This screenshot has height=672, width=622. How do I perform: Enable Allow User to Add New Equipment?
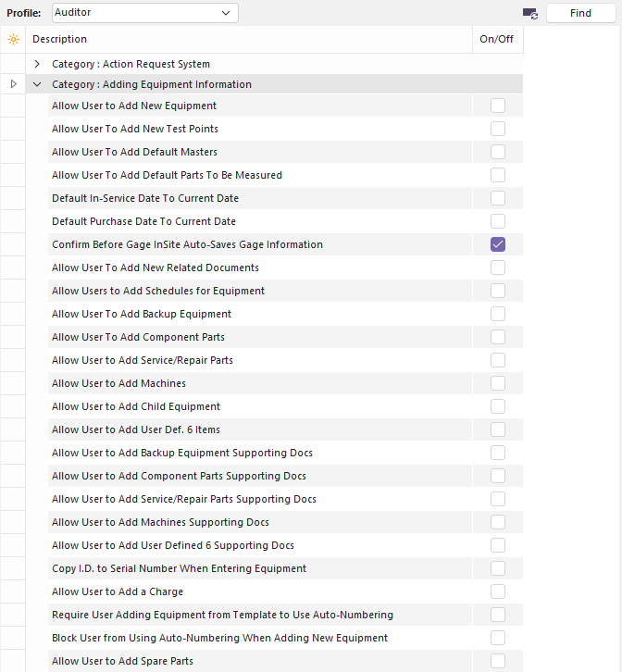(498, 106)
